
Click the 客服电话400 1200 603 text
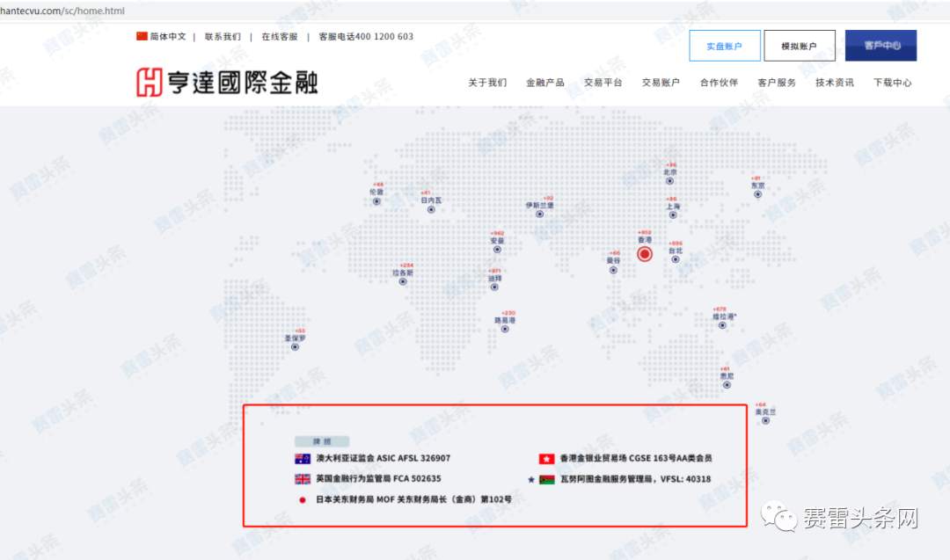tap(366, 36)
